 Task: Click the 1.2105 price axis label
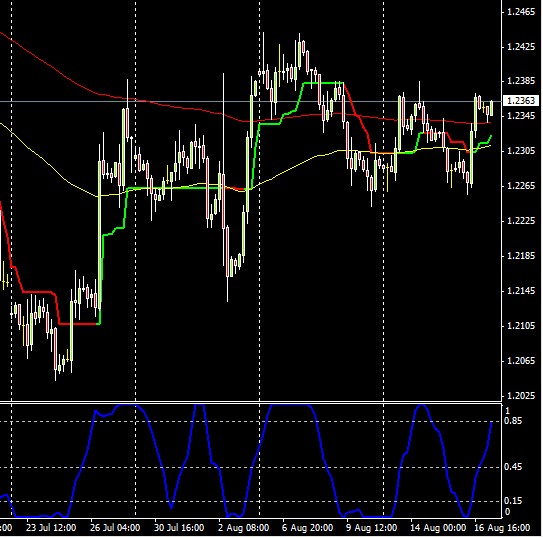(521, 326)
